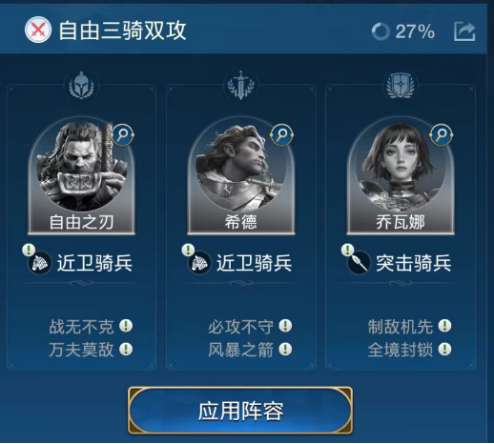The image size is (494, 444).
Task: Open magnifier details for 希德 hero
Action: (282, 134)
